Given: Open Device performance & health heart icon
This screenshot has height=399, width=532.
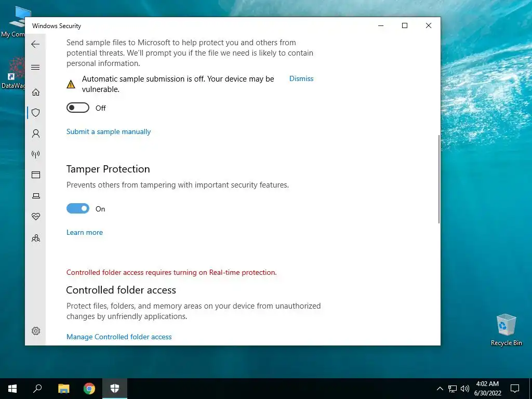Looking at the screenshot, I should (36, 217).
